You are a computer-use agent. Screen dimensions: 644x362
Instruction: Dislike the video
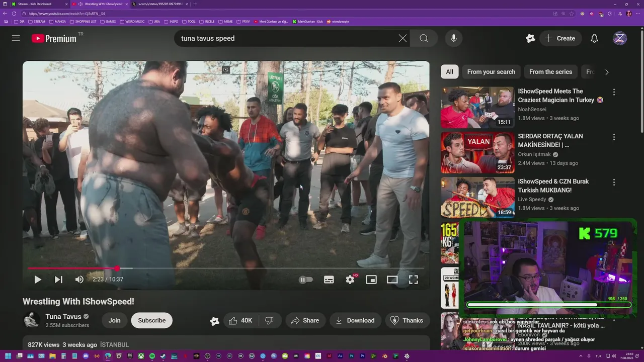click(x=269, y=320)
